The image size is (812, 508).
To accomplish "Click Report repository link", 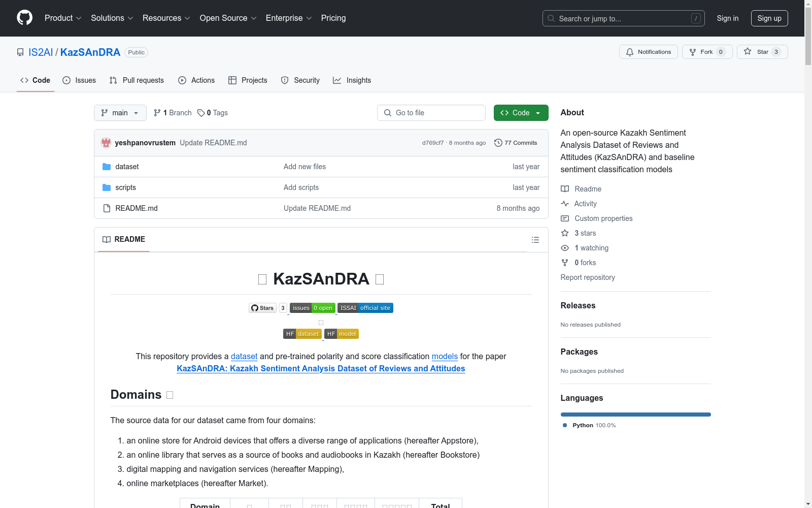I will pos(588,277).
